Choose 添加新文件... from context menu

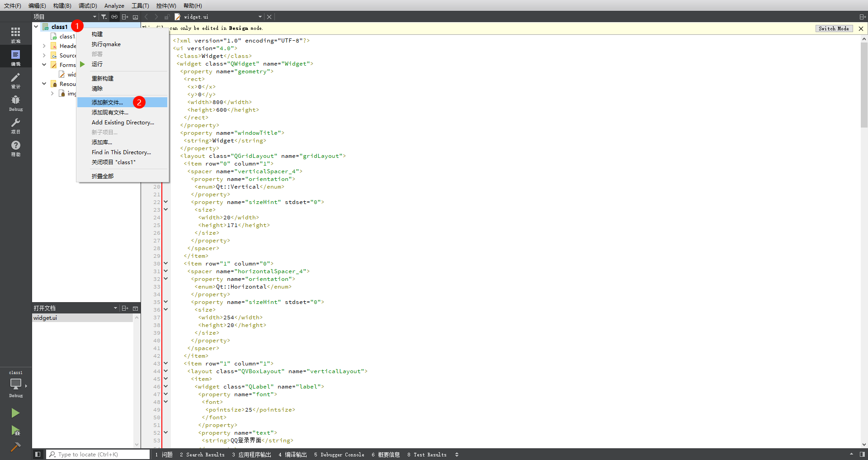click(122, 102)
